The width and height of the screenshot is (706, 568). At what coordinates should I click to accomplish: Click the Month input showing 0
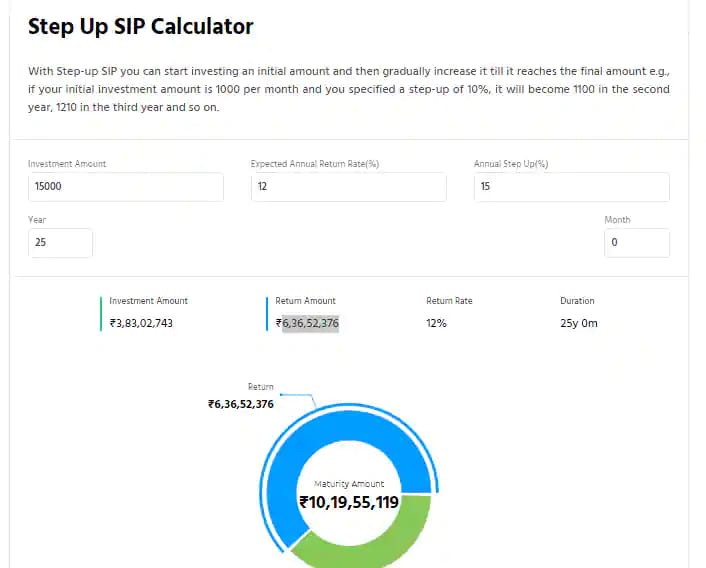tap(637, 243)
